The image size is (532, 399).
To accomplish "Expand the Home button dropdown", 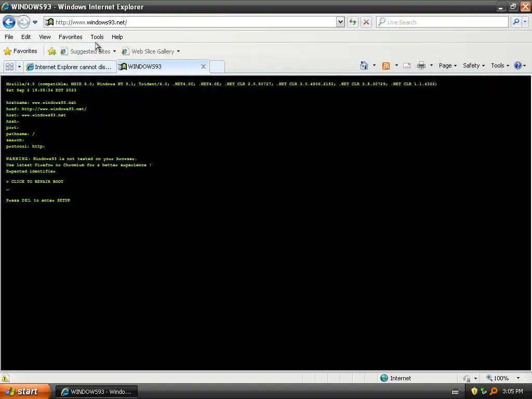I will coord(374,65).
